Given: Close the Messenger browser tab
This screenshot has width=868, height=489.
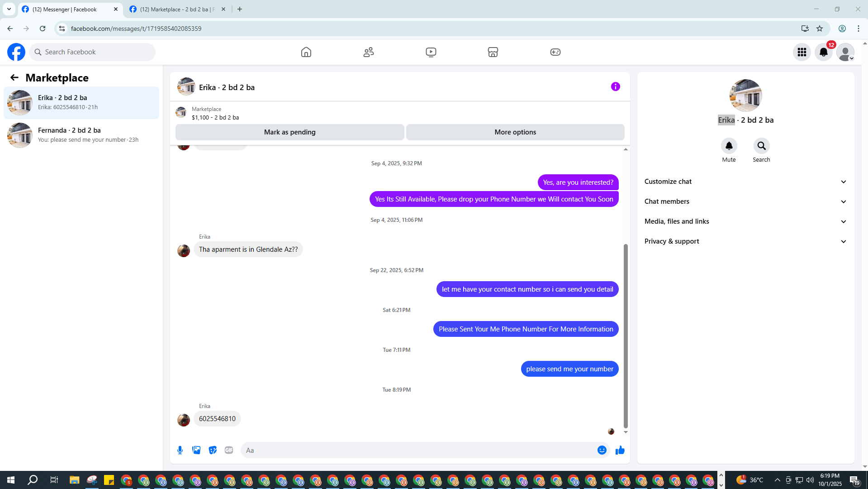Looking at the screenshot, I should click(116, 9).
